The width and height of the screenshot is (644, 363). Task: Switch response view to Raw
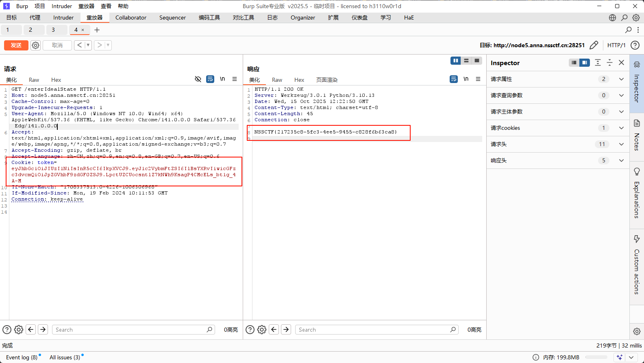tap(277, 80)
